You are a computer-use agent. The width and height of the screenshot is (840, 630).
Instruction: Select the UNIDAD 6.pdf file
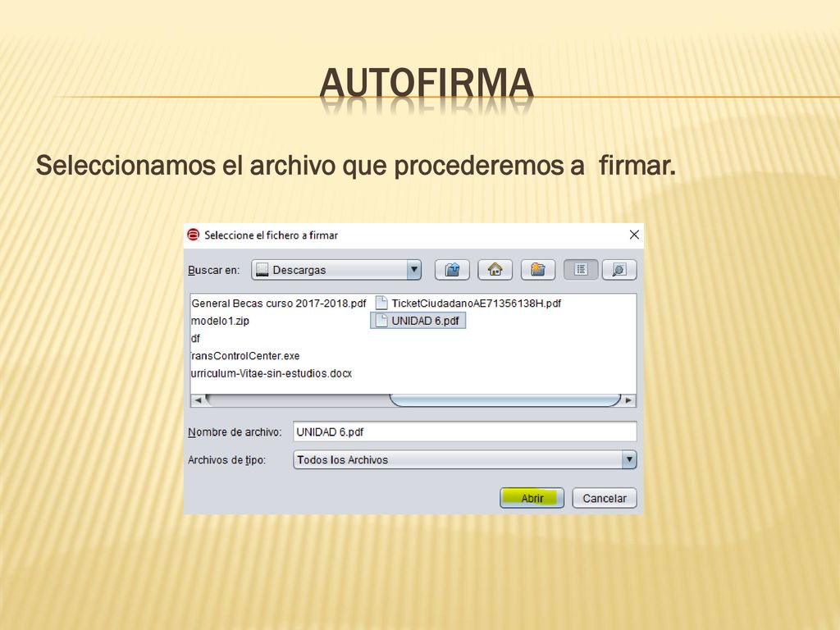pos(418,321)
